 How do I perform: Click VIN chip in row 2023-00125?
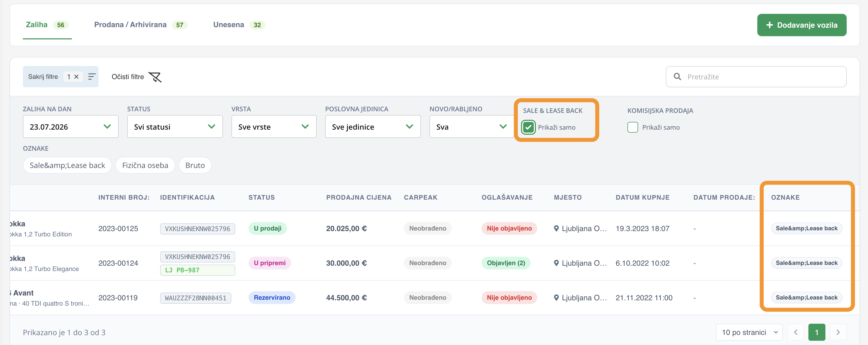[x=197, y=229]
